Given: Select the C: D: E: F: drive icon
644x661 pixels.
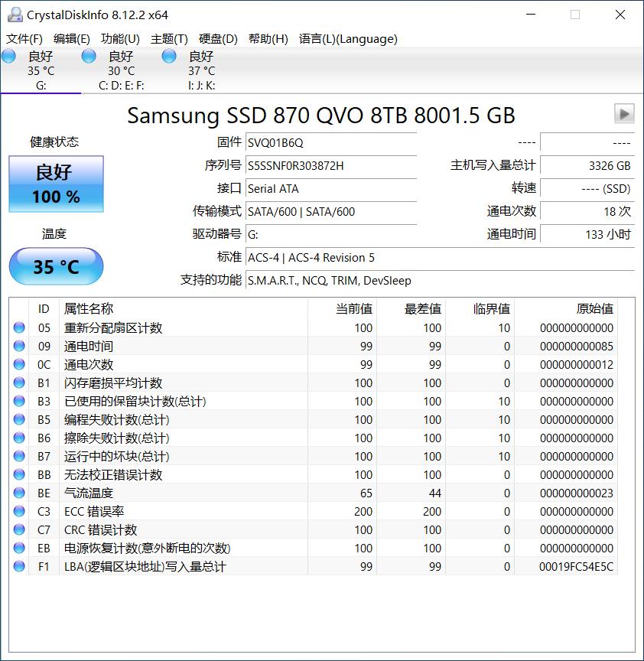Looking at the screenshot, I should click(89, 55).
